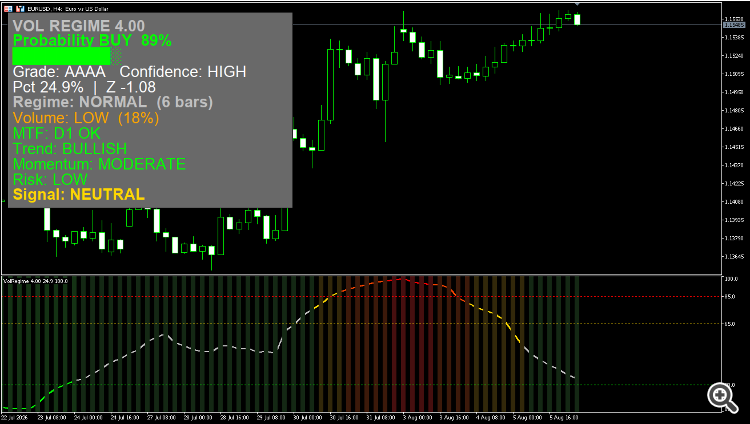Image resolution: width=750 pixels, height=424 pixels.
Task: Click the last candlestick on the price chart
Action: [x=577, y=19]
